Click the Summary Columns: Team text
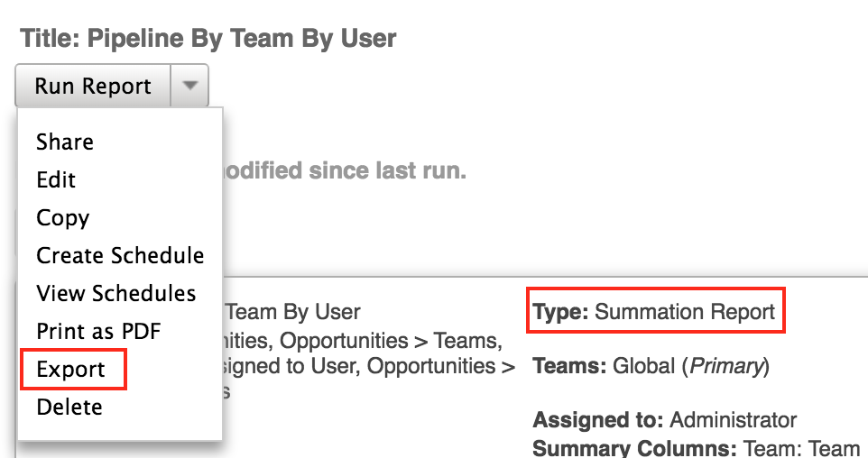The width and height of the screenshot is (868, 458). 696,448
